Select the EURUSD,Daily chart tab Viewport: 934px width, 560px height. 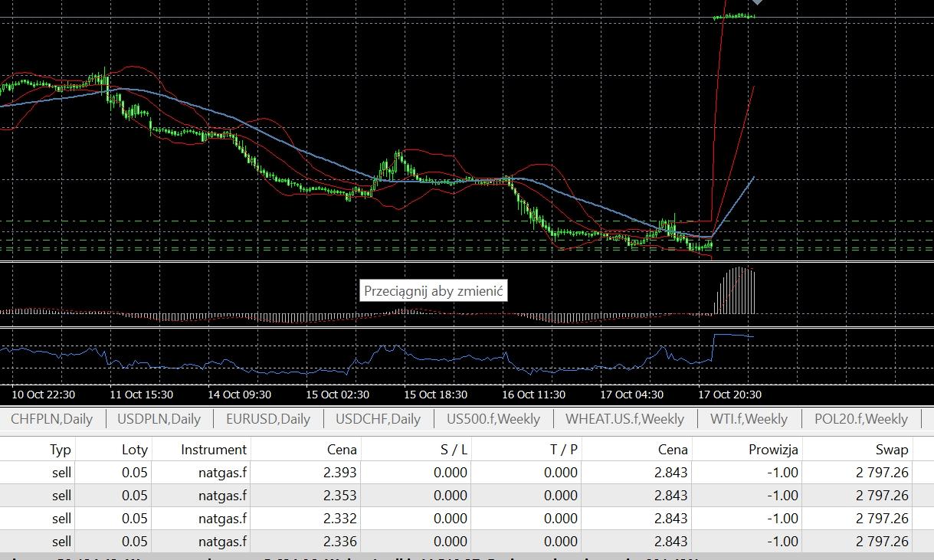[x=268, y=419]
